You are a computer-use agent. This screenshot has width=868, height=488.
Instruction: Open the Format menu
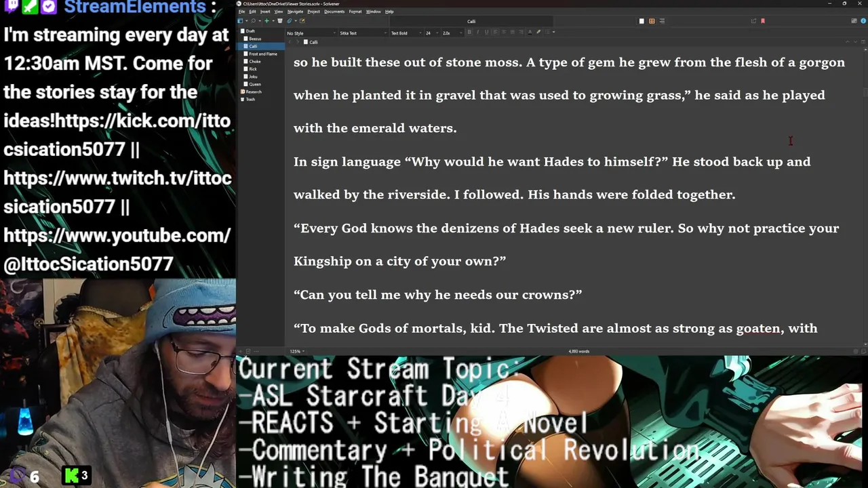click(355, 12)
